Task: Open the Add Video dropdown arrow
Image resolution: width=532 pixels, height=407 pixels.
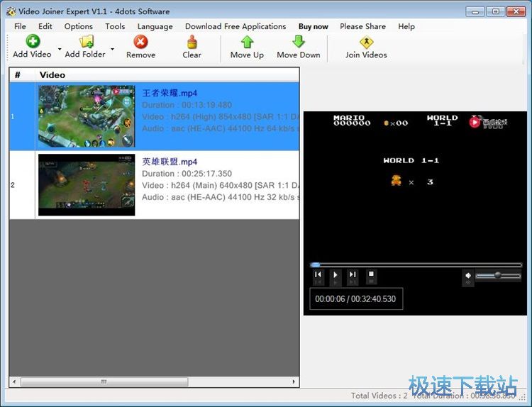Action: (x=60, y=49)
